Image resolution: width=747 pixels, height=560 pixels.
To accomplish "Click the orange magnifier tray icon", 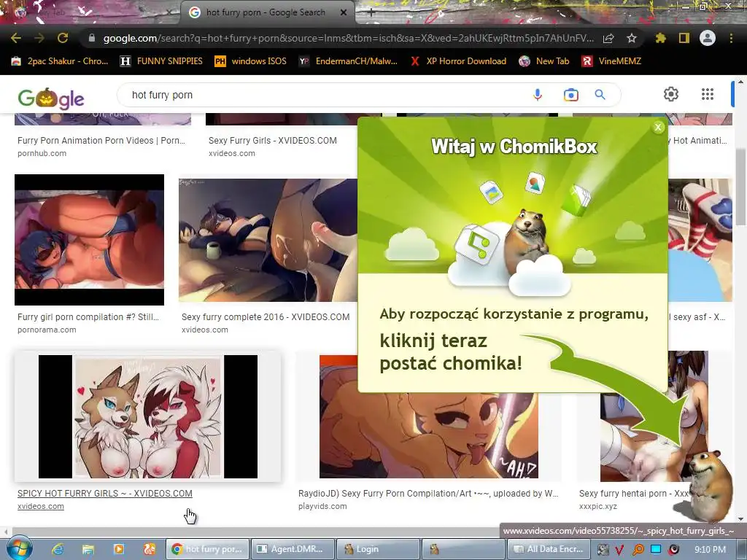I will coord(638,550).
